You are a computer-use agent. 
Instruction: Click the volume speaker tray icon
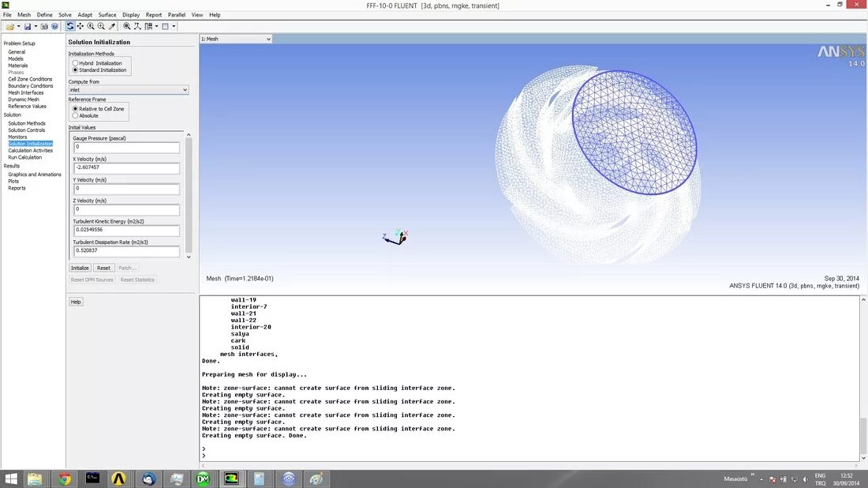tap(805, 479)
